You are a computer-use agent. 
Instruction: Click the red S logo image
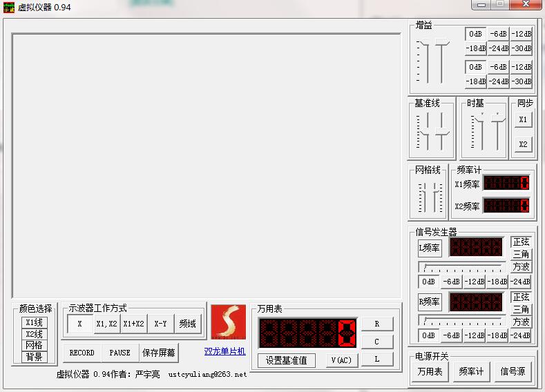(x=229, y=322)
